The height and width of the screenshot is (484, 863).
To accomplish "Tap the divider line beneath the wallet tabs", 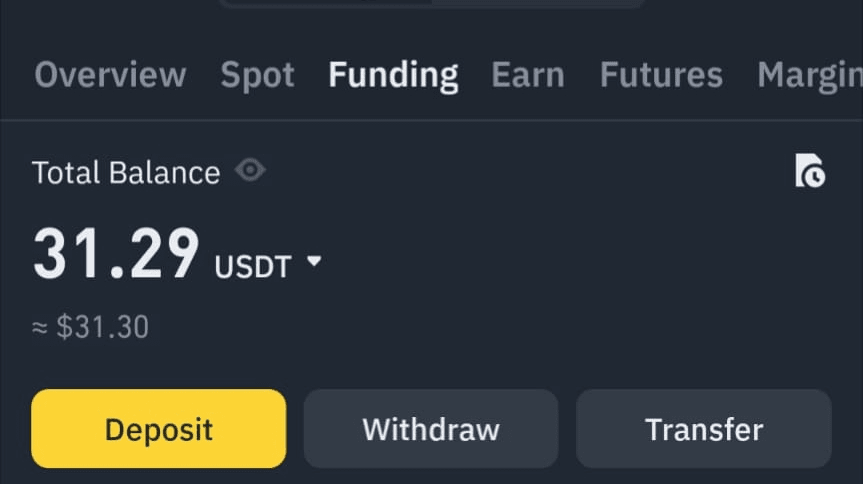I will (432, 119).
